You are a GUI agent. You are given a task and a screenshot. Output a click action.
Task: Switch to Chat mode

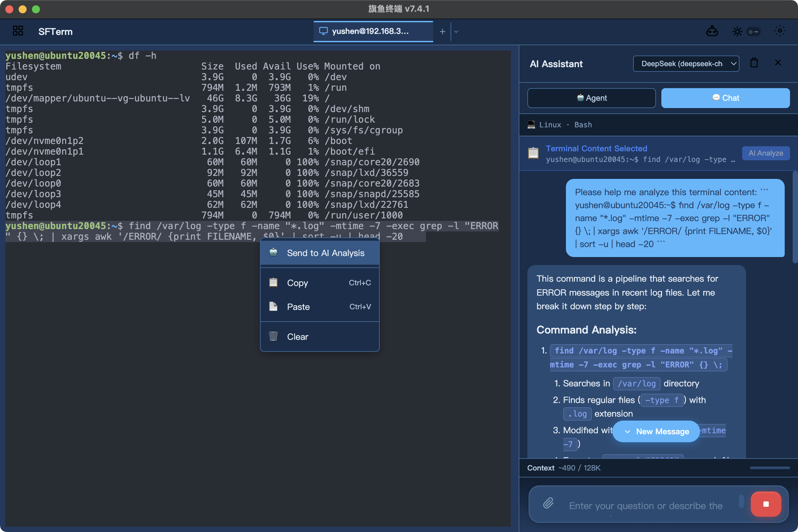pyautogui.click(x=725, y=98)
